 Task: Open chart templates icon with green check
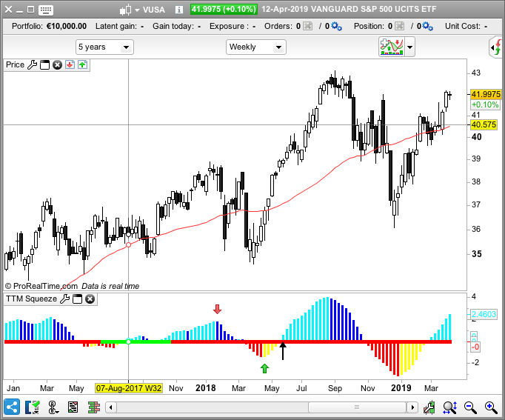click(x=32, y=407)
